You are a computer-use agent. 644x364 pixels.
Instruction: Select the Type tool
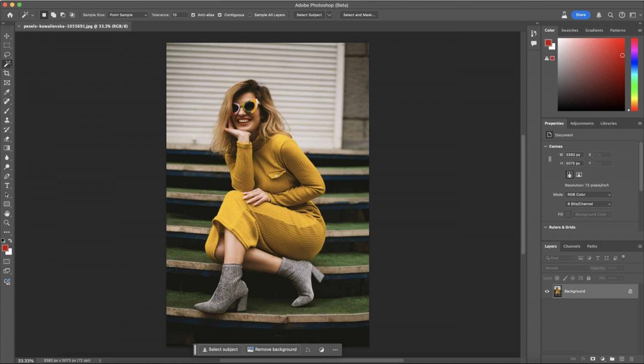(x=7, y=185)
